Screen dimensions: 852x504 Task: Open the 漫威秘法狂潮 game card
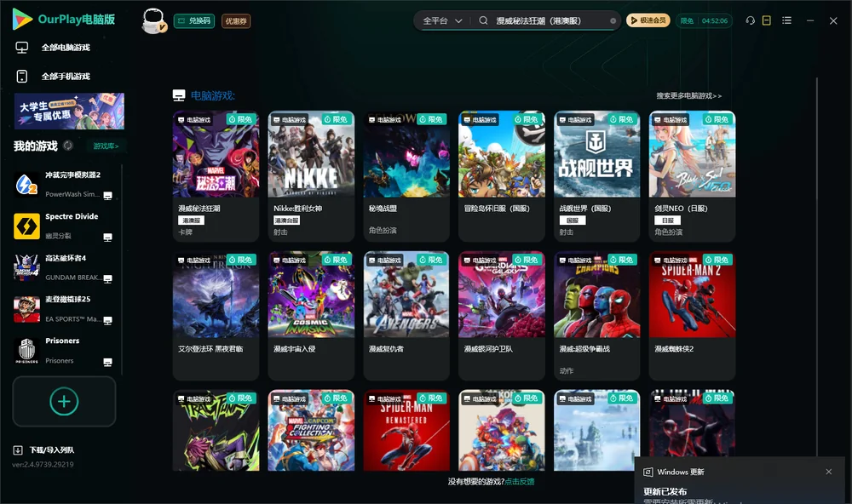216,176
